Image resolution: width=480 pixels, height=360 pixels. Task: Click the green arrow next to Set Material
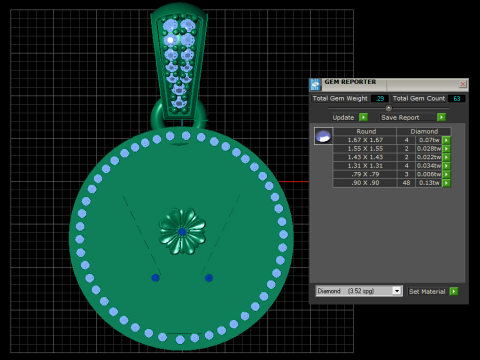pos(454,291)
